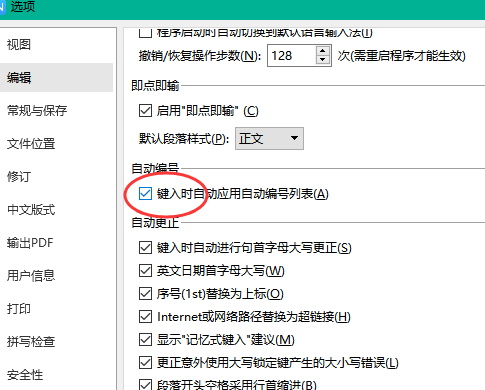485x390 pixels.
Task: Toggle the partially visible input-method checkbox at top
Action: pos(145,33)
